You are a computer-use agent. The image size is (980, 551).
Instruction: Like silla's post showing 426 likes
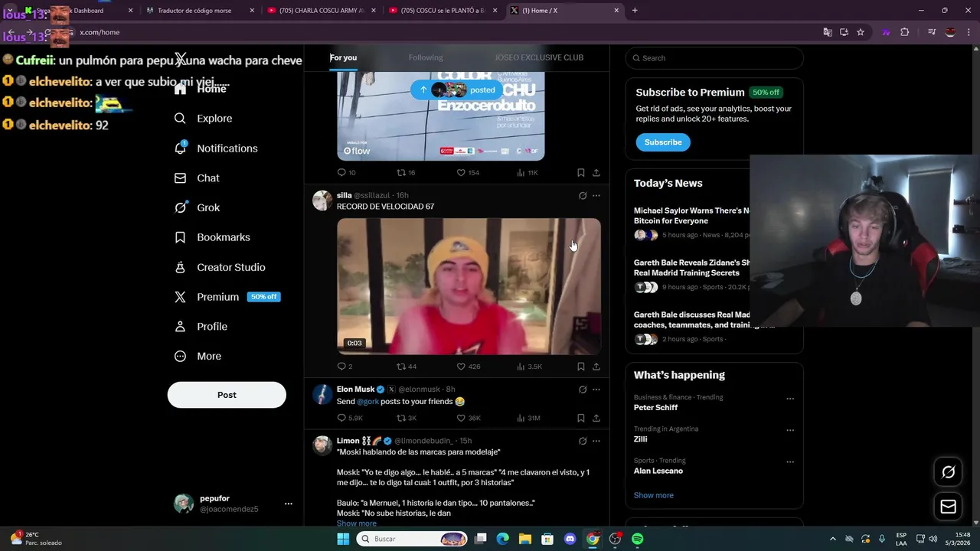(x=461, y=367)
